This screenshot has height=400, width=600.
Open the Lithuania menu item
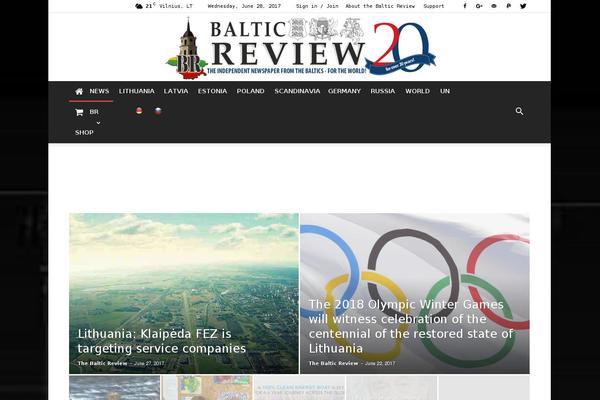click(x=137, y=91)
